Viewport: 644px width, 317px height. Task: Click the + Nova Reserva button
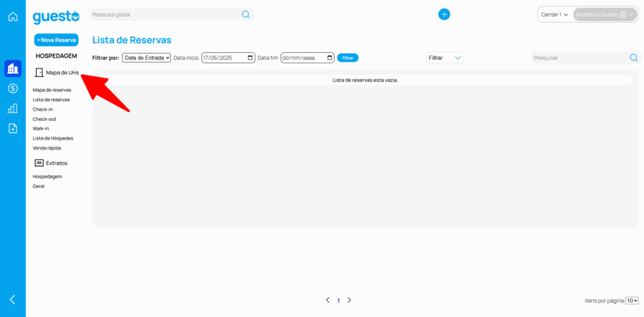[x=56, y=40]
